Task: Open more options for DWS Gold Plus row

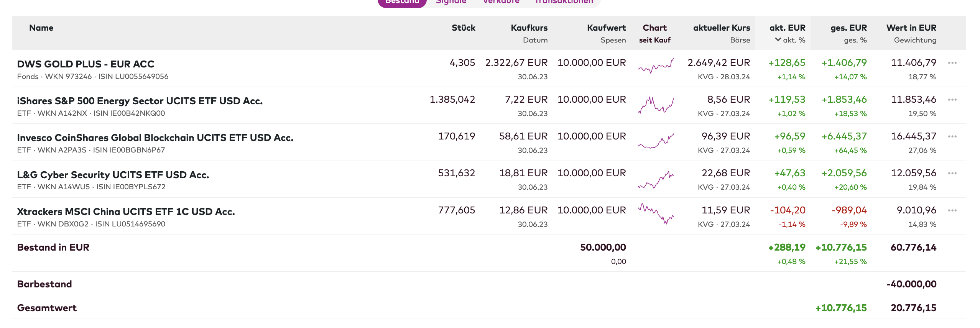Action: tap(952, 63)
